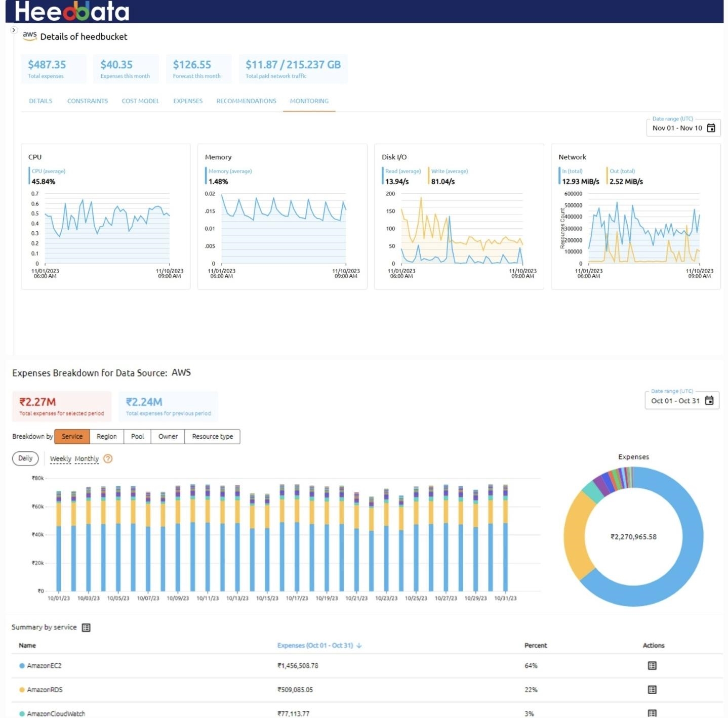Open the Actions icon on the AmazonRDS row
Image resolution: width=728 pixels, height=718 pixels.
[x=653, y=690]
